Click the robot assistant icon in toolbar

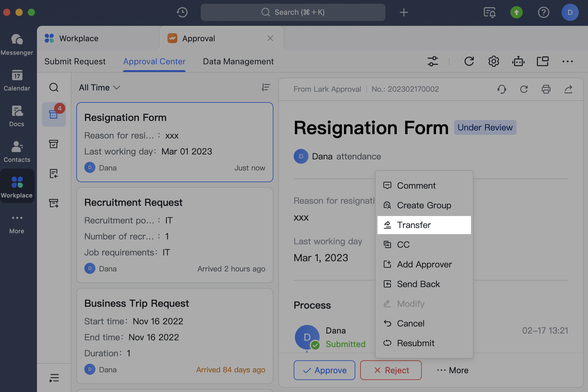(x=518, y=61)
